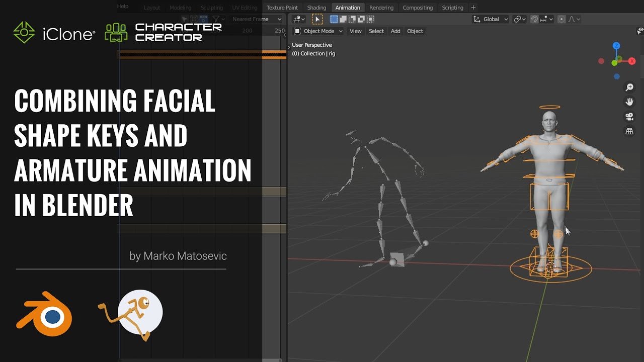Open the Layout workspace tab
Screen dimensions: 644x362
coord(152,8)
